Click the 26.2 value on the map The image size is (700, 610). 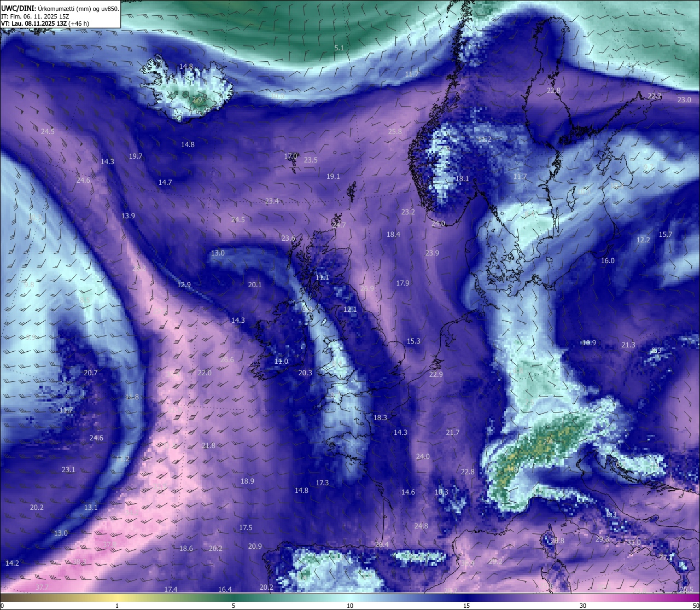click(x=215, y=548)
